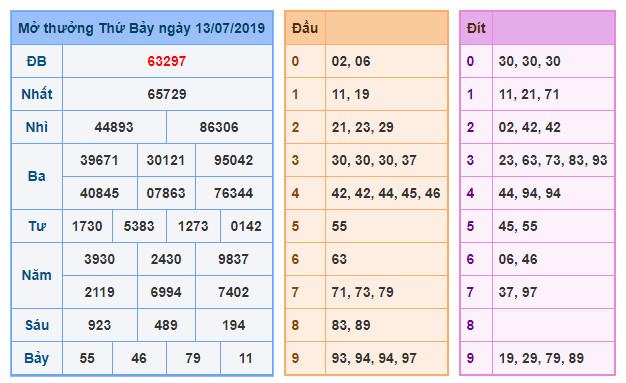Click "42, 42, 44, 45, 46" in Đầu table
This screenshot has height=383, width=626.
coord(386,193)
